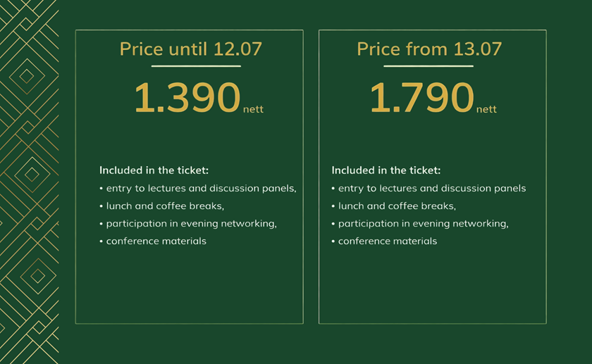
Task: Select evening networking item in the 1.790 card
Action: [x=423, y=224]
